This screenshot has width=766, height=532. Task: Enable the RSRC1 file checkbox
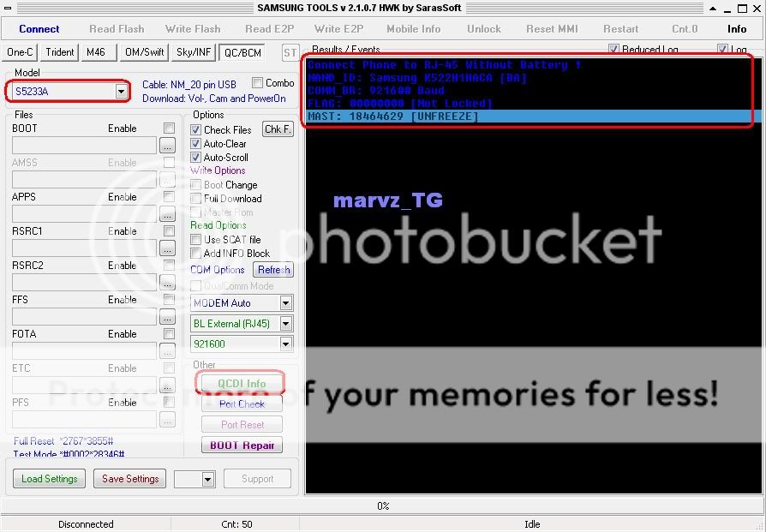click(x=169, y=230)
